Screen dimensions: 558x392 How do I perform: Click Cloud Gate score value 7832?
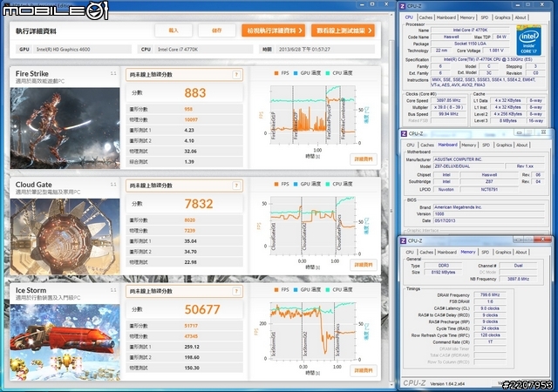(199, 204)
